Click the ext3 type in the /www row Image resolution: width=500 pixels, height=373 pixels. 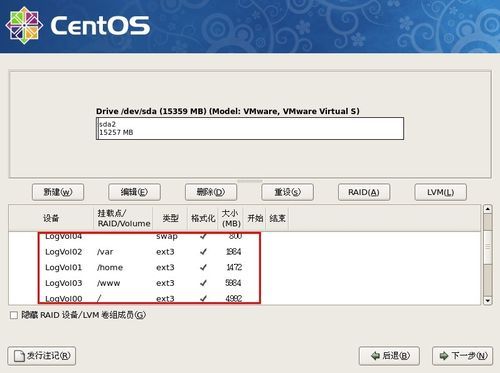tap(165, 283)
